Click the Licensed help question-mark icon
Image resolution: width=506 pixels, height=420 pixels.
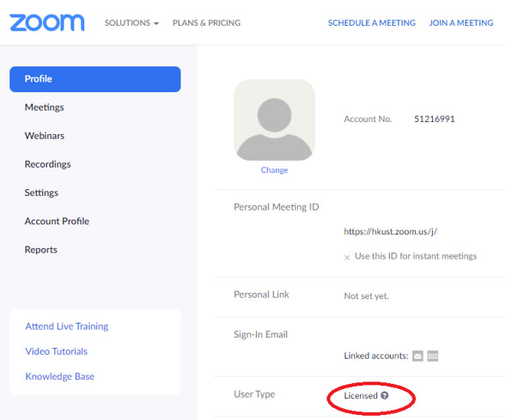pyautogui.click(x=384, y=395)
